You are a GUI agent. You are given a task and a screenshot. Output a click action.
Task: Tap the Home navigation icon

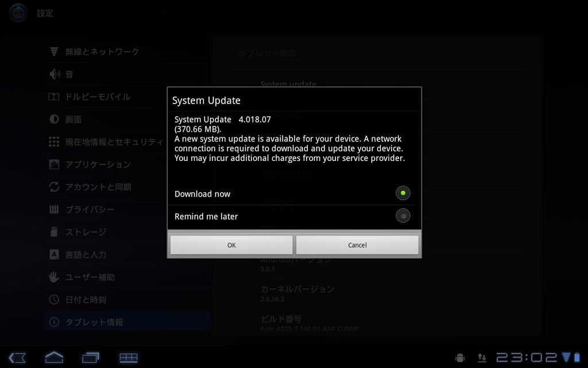point(54,357)
